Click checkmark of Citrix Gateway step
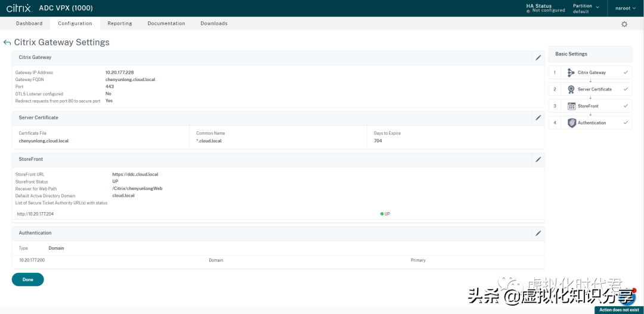 (626, 73)
